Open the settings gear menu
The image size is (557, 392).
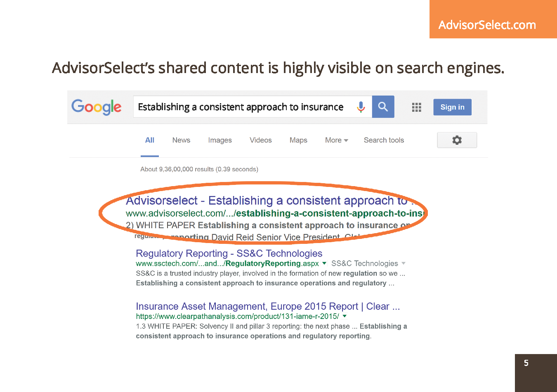tap(457, 140)
